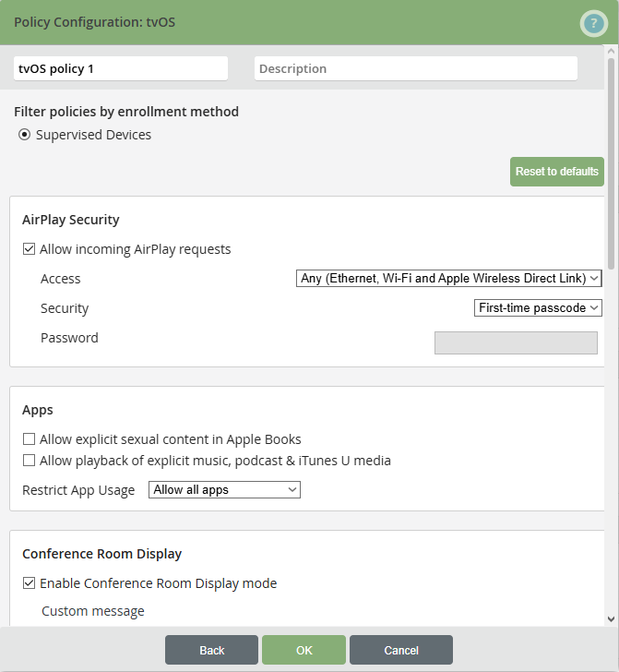Screen dimensions: 619x672
Task: Open the AirPlay Access dropdown
Action: 449,279
